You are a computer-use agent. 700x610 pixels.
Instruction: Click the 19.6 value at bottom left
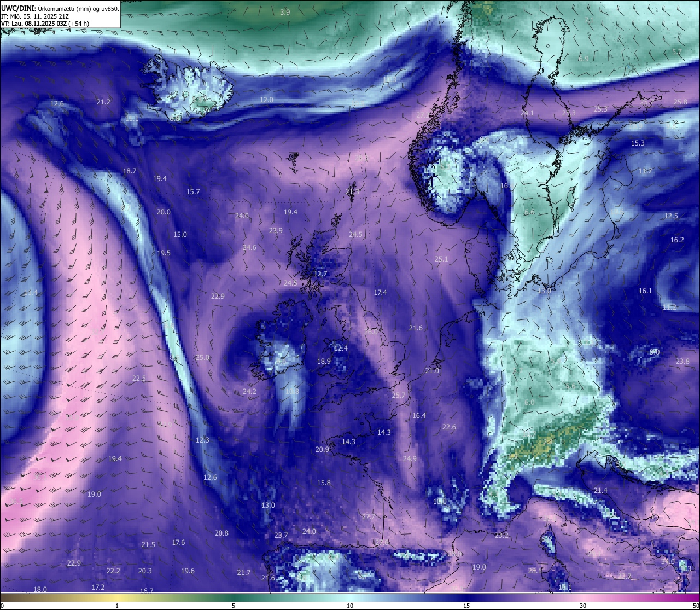(188, 571)
